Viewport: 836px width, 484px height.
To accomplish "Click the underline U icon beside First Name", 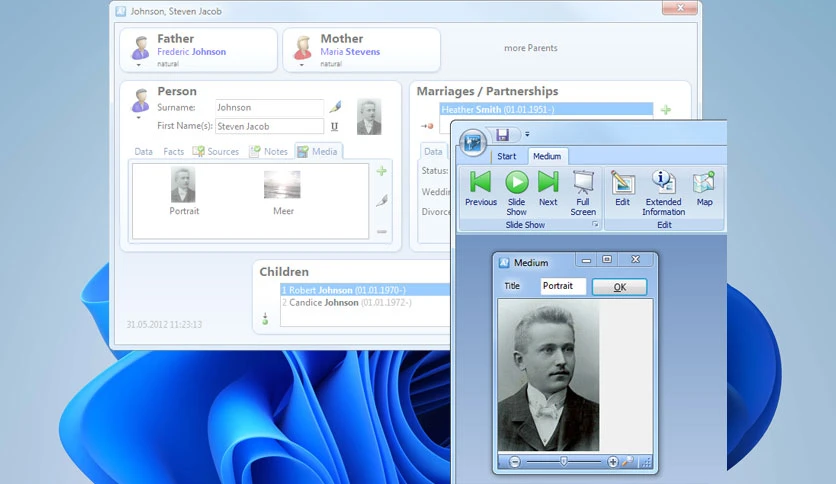I will 334,127.
